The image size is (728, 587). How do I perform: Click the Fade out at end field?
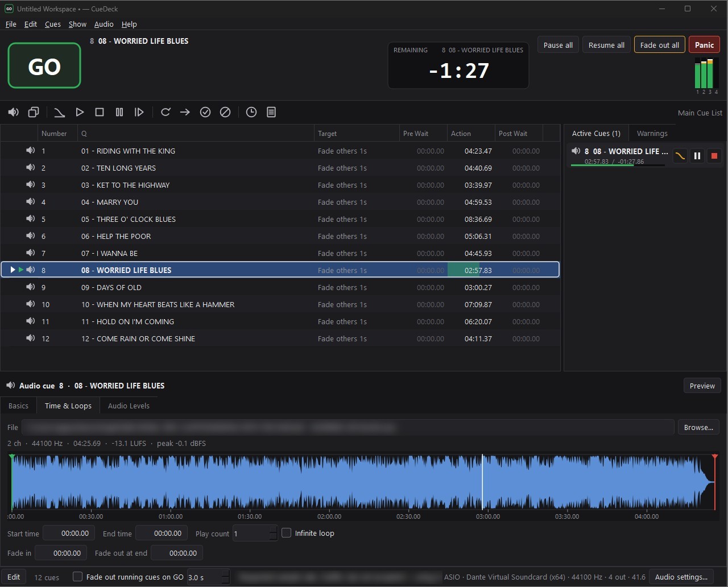point(177,553)
